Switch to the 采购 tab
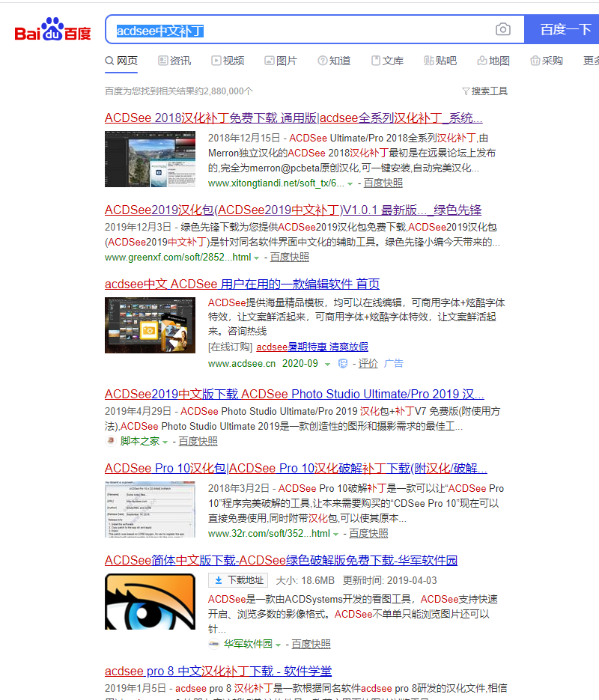 (547, 61)
